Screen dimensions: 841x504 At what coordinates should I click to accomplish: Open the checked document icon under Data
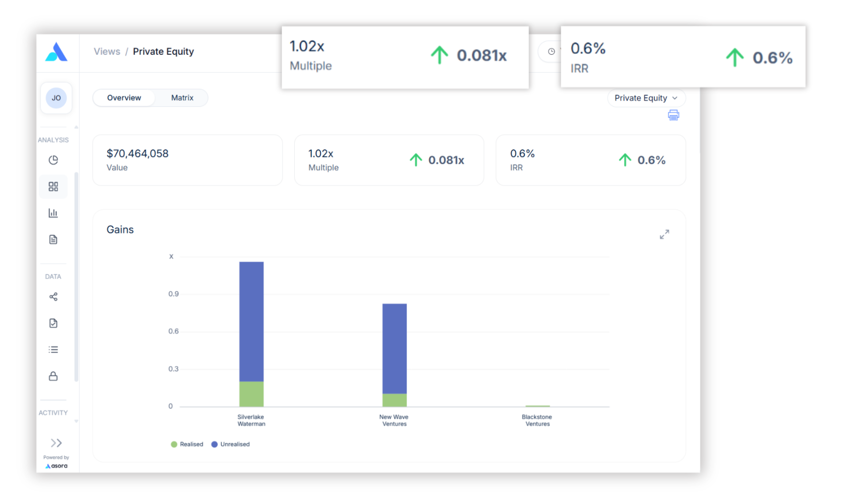pos(53,323)
